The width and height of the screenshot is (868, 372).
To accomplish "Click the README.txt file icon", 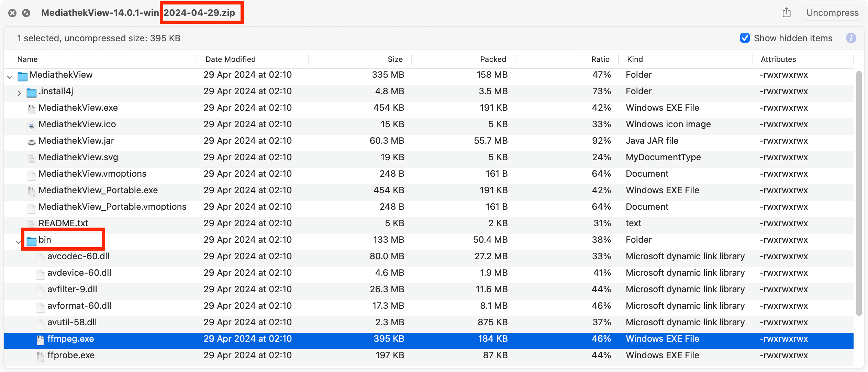I will pos(32,224).
